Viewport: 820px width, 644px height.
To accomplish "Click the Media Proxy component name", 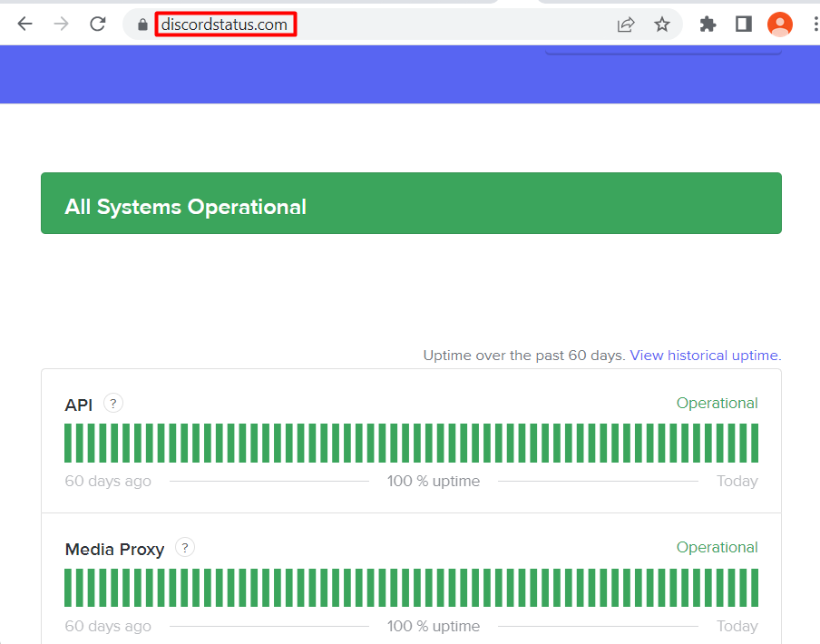I will (114, 550).
